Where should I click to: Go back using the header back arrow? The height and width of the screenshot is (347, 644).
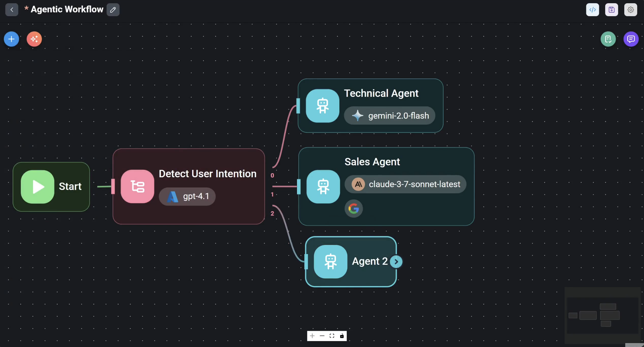point(12,10)
